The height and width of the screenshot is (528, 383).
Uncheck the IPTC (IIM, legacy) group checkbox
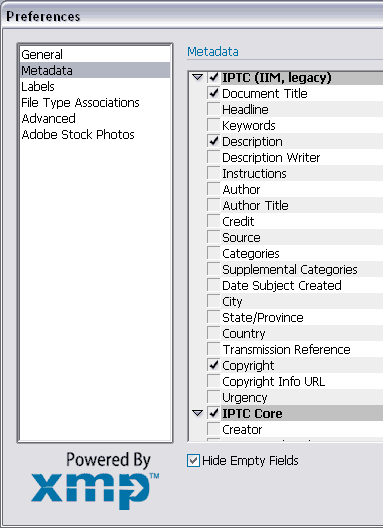(x=213, y=77)
